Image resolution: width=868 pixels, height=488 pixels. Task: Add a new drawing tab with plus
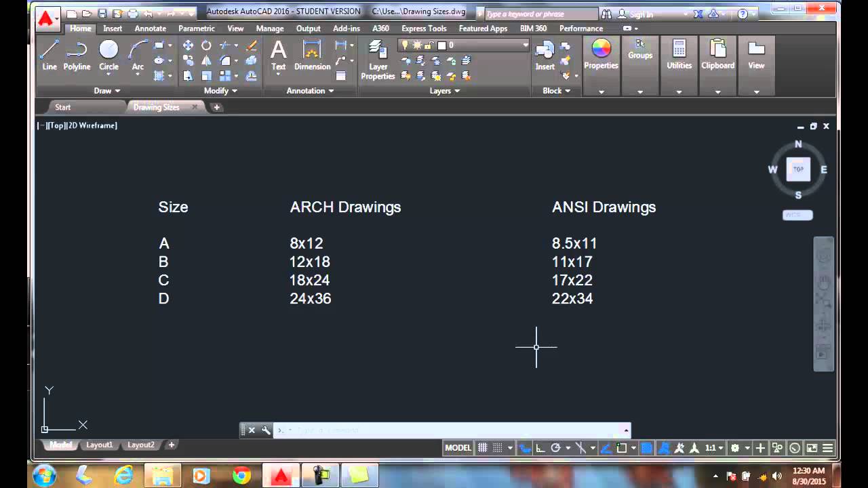point(216,107)
